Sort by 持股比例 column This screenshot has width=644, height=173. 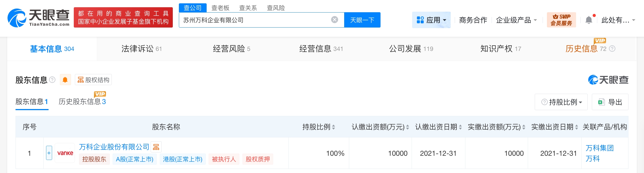point(333,127)
